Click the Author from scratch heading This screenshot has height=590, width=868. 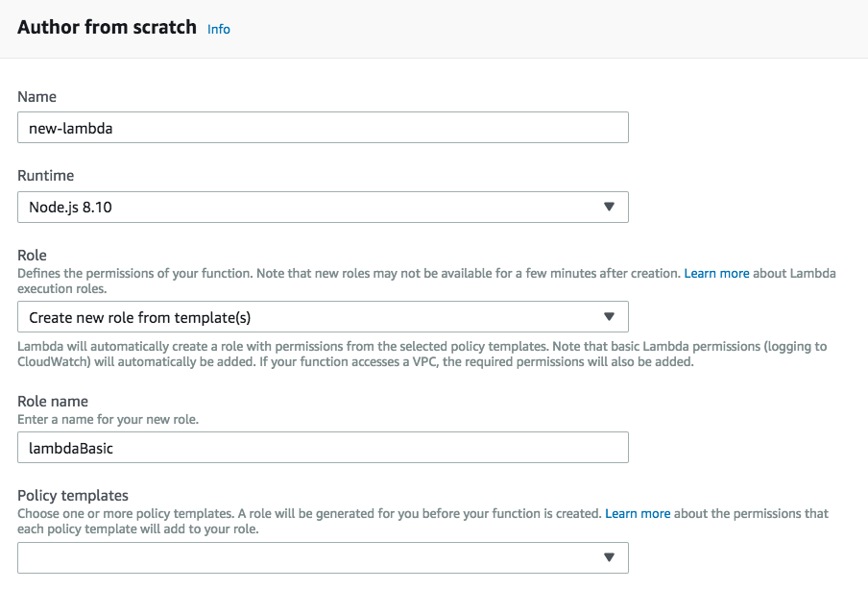(107, 27)
